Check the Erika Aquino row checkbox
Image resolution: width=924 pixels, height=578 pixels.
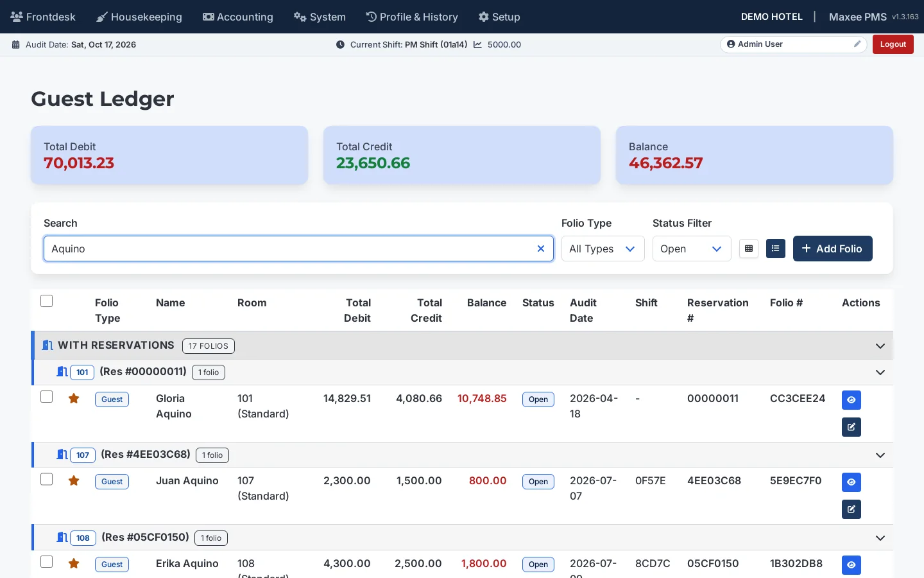46,562
